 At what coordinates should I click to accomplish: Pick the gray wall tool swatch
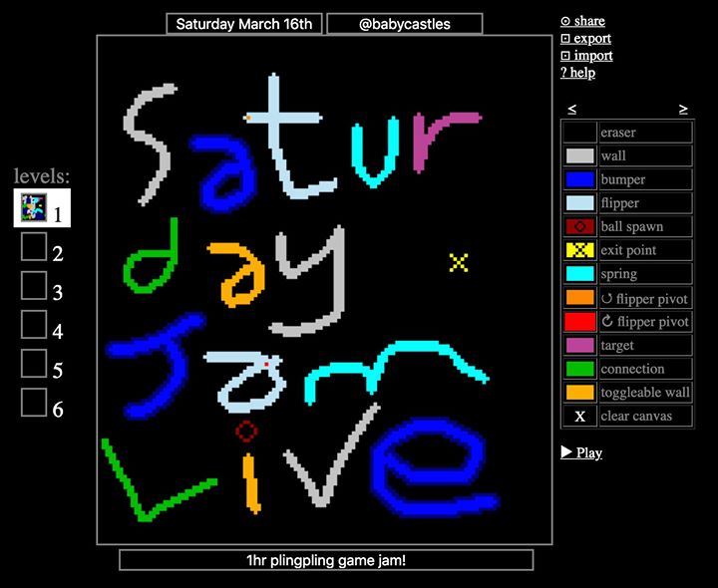pyautogui.click(x=579, y=156)
